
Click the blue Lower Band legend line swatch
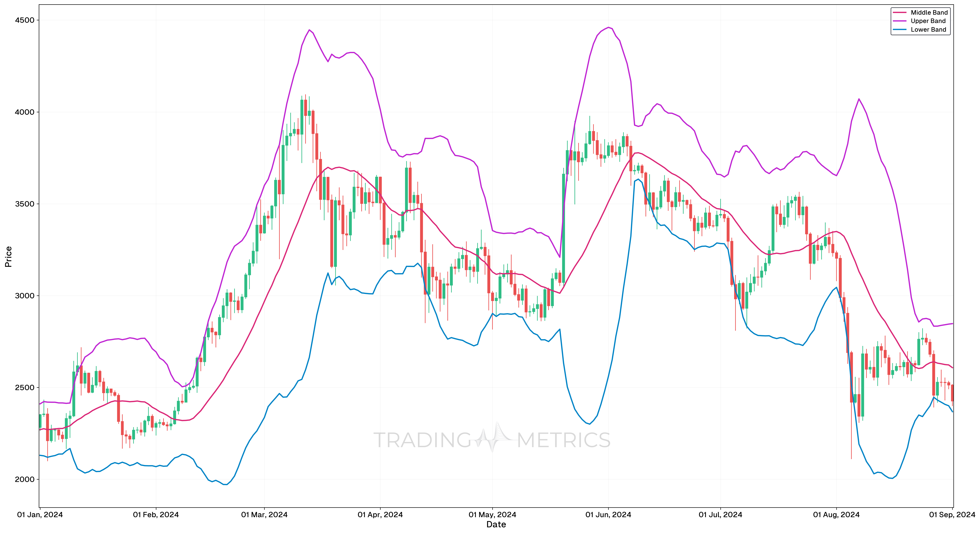coord(900,29)
